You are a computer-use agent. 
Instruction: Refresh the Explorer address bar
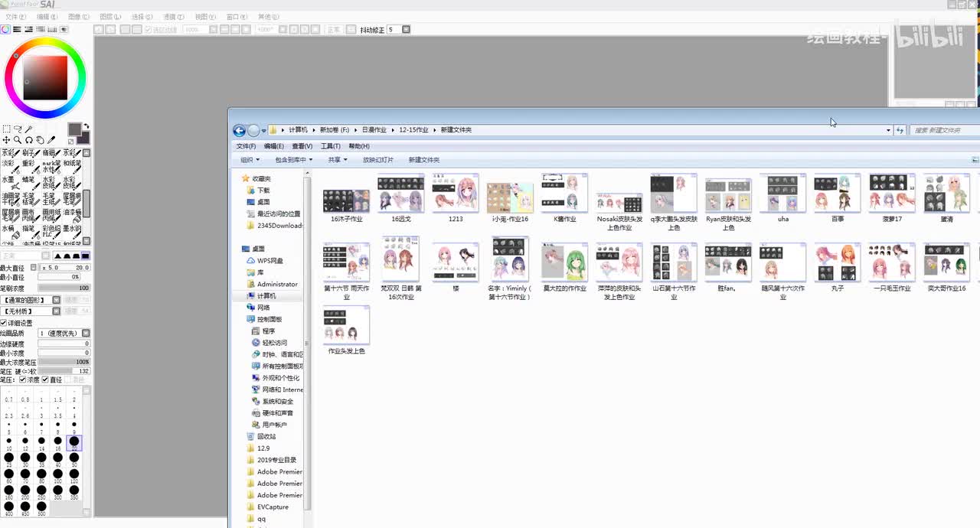[900, 130]
